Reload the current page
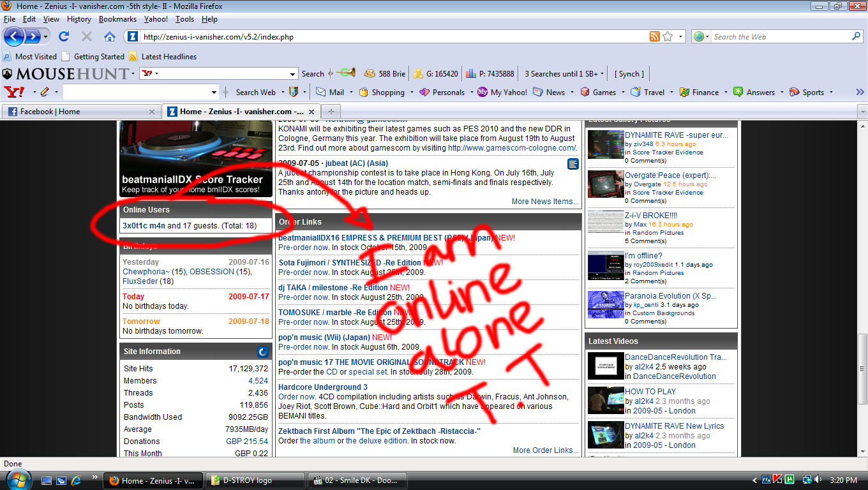The image size is (868, 490). 64,36
